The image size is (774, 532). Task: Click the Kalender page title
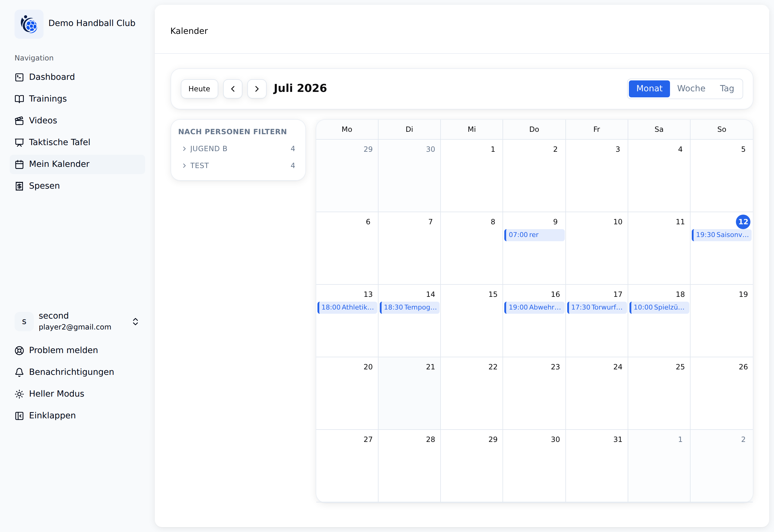tap(189, 31)
